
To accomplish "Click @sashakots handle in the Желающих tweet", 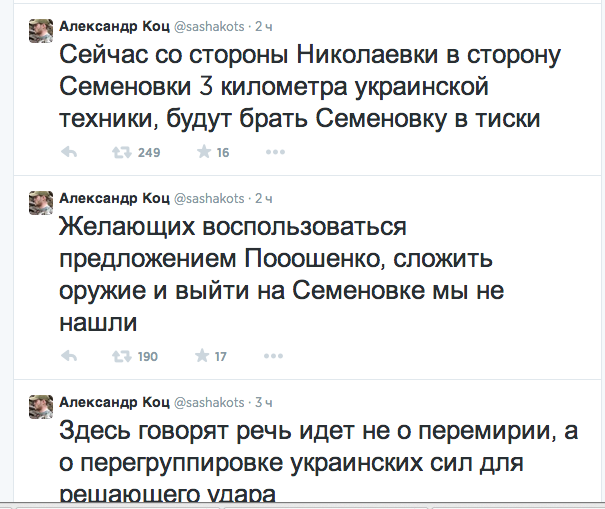I will (x=212, y=196).
